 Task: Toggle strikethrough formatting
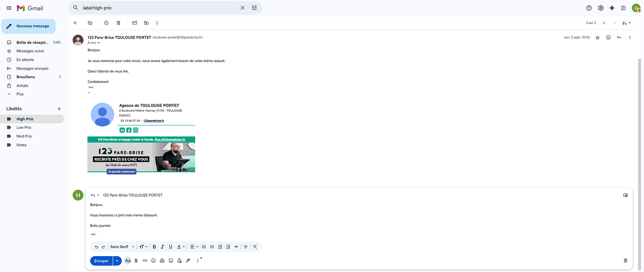(x=246, y=247)
